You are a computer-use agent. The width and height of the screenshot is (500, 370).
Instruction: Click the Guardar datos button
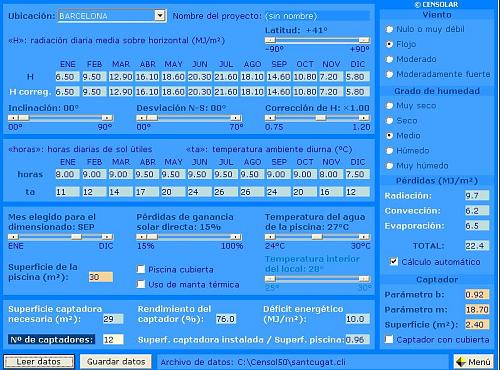116,362
